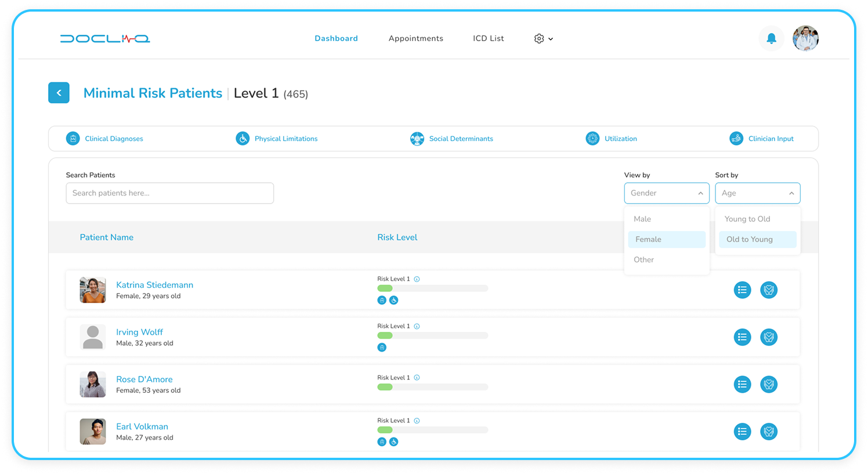Open the ICD List page

488,38
